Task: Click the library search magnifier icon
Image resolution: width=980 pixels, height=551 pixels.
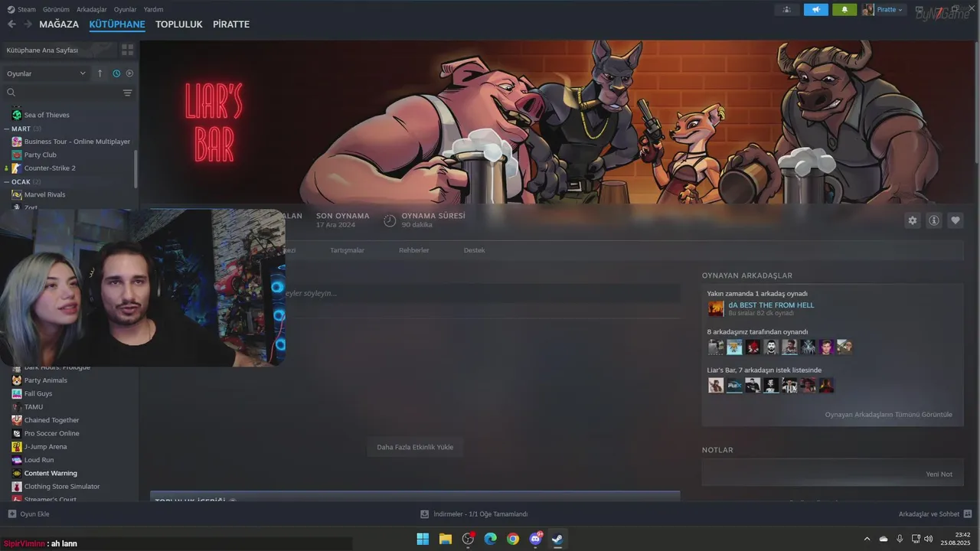Action: pyautogui.click(x=11, y=93)
